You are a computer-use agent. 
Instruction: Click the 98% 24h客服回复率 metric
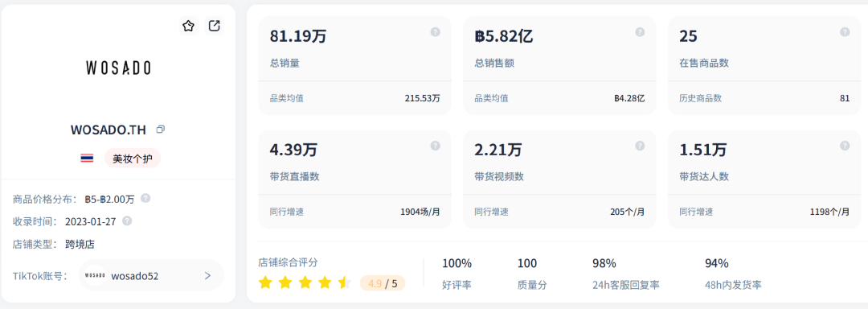click(x=625, y=274)
